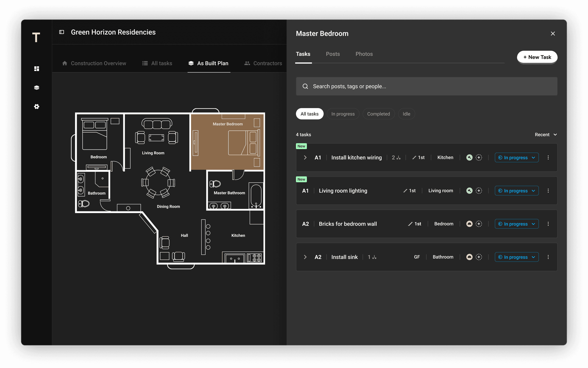The width and height of the screenshot is (588, 368).
Task: Activate the Idle tasks filter
Action: click(x=406, y=114)
